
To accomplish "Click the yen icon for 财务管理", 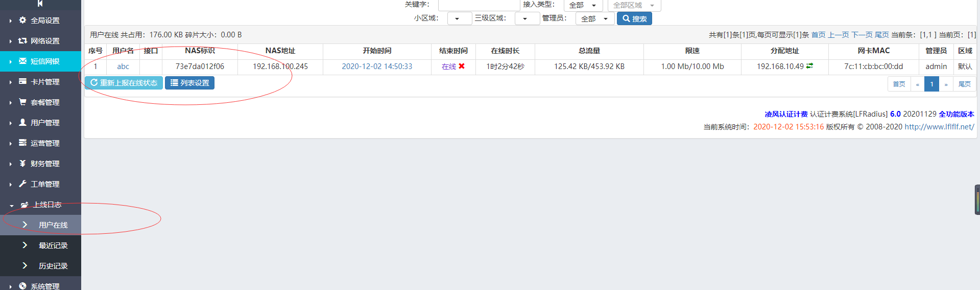I will (22, 164).
